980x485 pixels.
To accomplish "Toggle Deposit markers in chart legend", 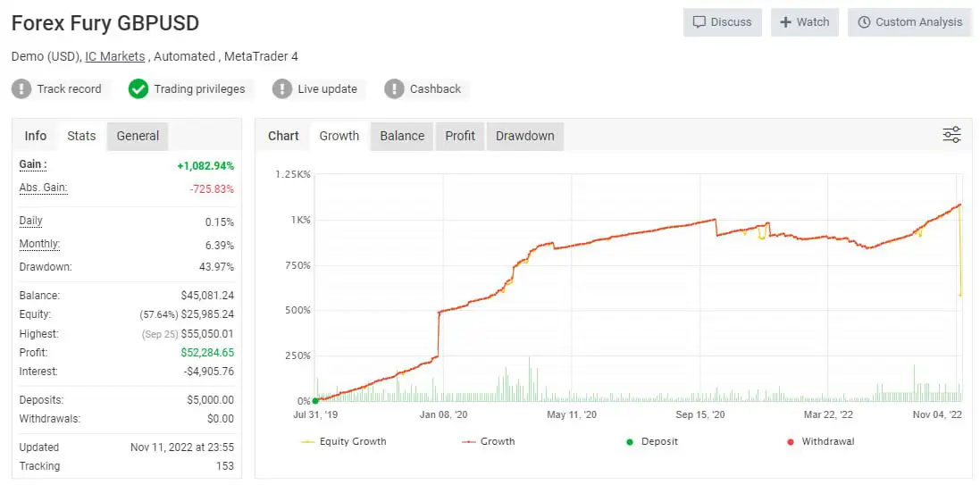I will (652, 441).
